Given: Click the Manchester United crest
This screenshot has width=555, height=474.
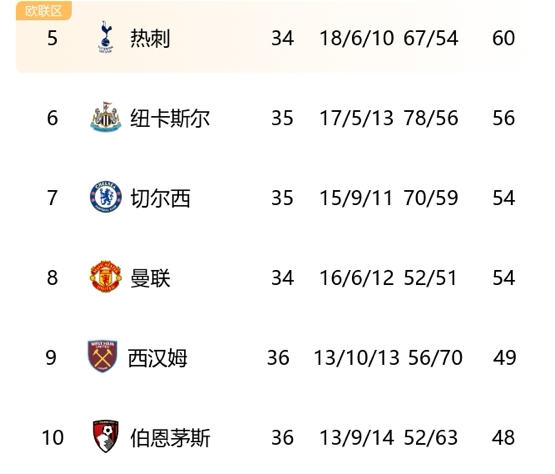Looking at the screenshot, I should click(x=106, y=277).
